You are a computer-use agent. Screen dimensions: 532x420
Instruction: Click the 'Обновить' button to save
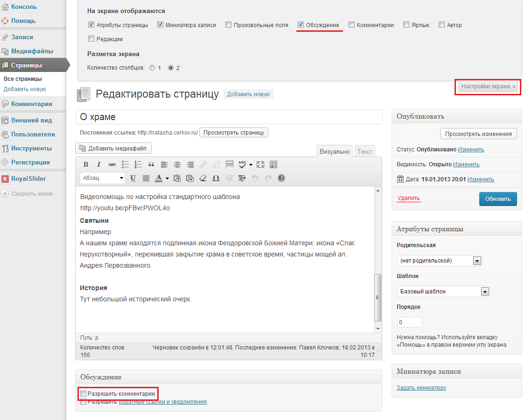pos(498,199)
